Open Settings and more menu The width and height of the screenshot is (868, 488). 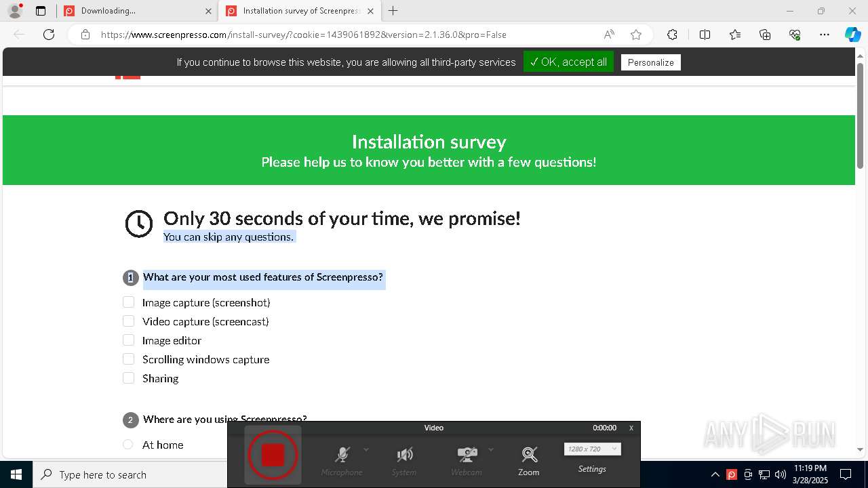tap(825, 35)
